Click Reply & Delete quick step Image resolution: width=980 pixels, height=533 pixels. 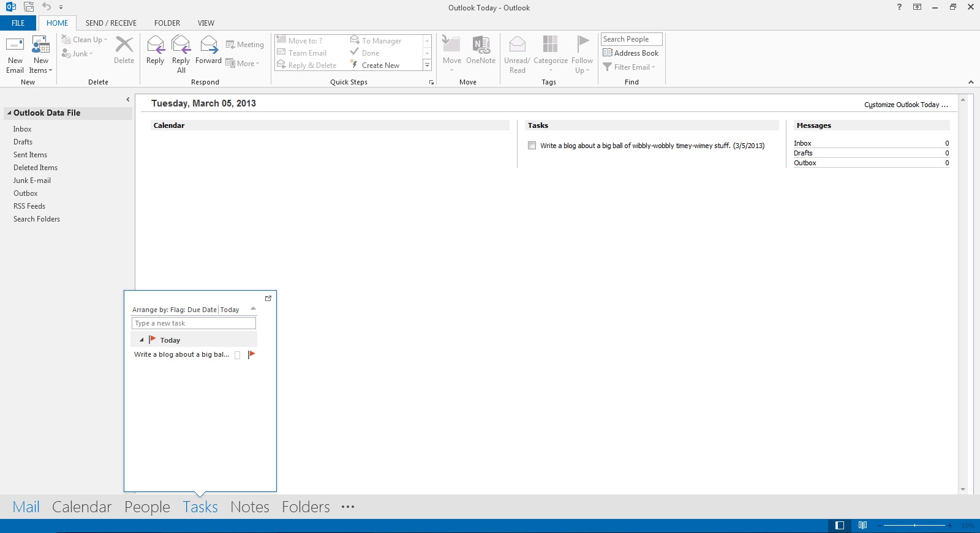(x=307, y=65)
